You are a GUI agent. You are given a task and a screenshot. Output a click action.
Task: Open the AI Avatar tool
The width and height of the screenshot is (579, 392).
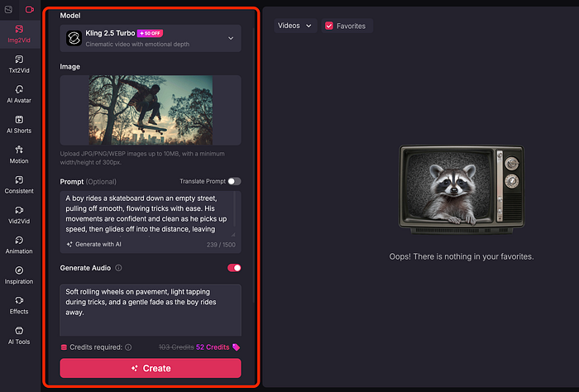click(19, 94)
